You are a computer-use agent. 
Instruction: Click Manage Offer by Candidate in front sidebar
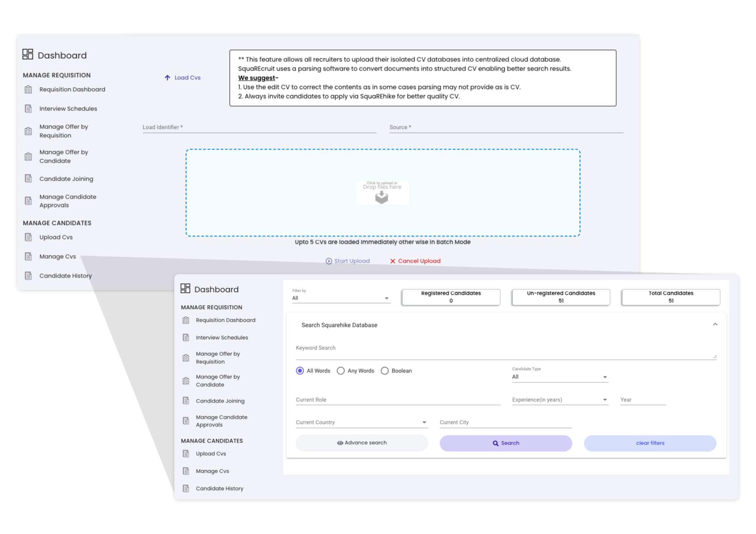pos(218,380)
